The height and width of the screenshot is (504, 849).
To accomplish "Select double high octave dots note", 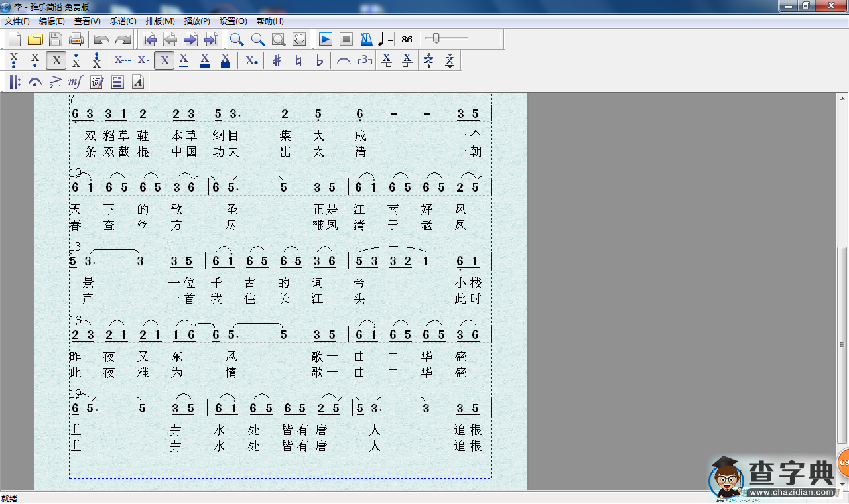I will tap(97, 61).
